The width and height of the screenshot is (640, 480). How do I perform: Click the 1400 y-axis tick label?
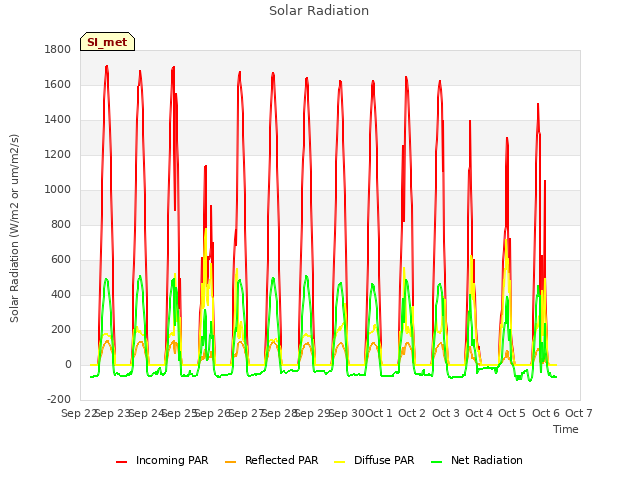(x=58, y=120)
